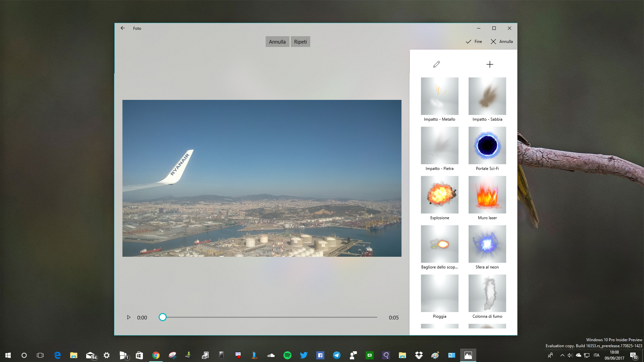Open the Windows Start menu
This screenshot has width=644, height=362.
pyautogui.click(x=8, y=355)
